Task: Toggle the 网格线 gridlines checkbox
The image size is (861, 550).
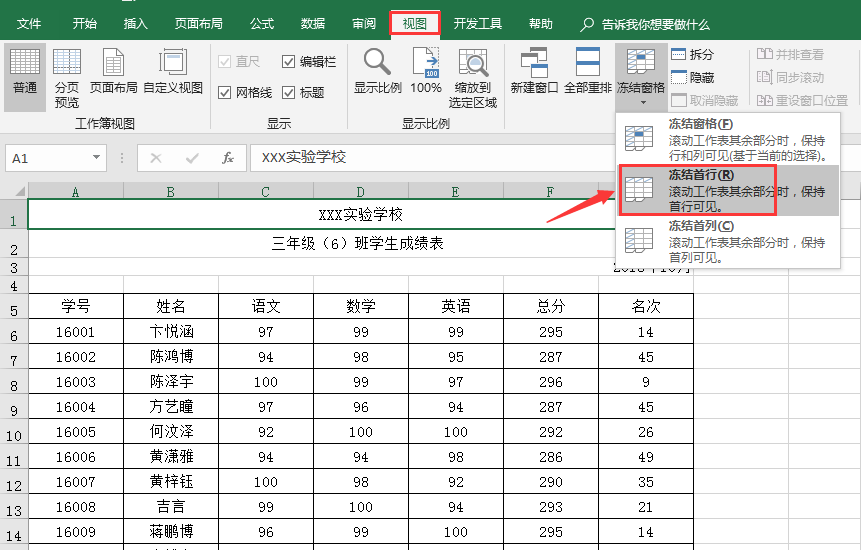Action: 224,92
